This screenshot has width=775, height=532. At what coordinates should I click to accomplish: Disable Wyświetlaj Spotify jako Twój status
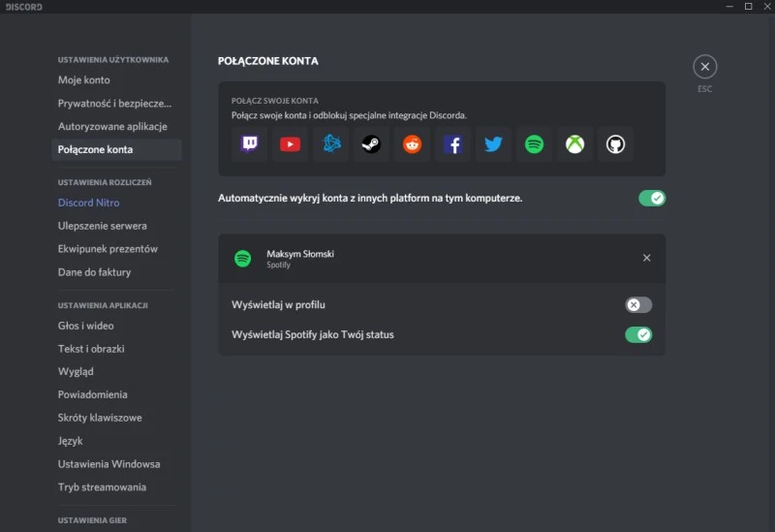click(x=638, y=334)
